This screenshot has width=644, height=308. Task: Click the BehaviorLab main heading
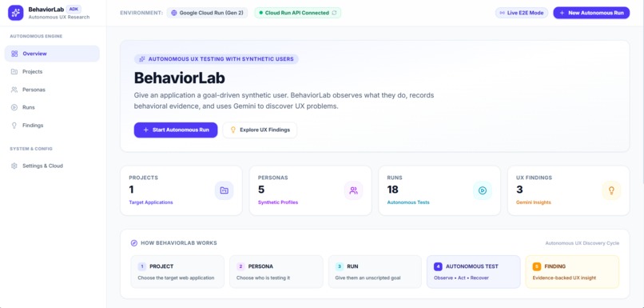pyautogui.click(x=180, y=78)
